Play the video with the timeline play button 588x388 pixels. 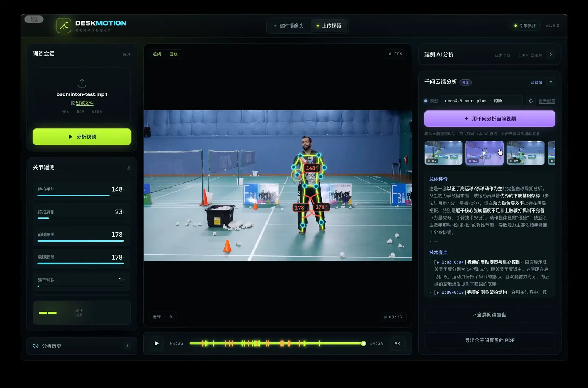tap(157, 343)
